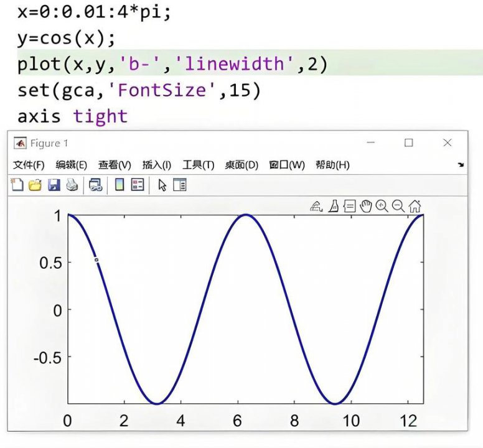Click the data point marker on curve
This screenshot has height=448, width=483.
pyautogui.click(x=96, y=260)
